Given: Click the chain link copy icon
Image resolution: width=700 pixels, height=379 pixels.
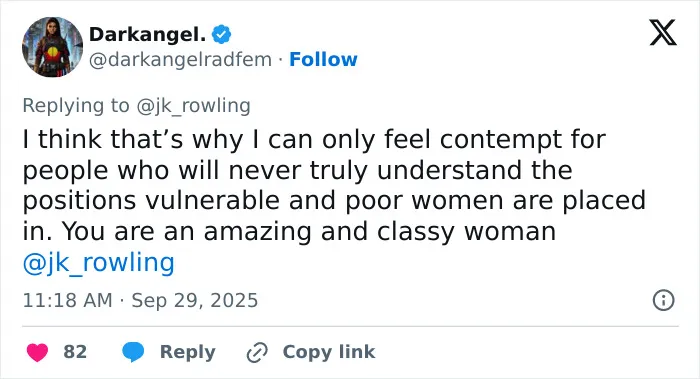Looking at the screenshot, I should click(257, 353).
